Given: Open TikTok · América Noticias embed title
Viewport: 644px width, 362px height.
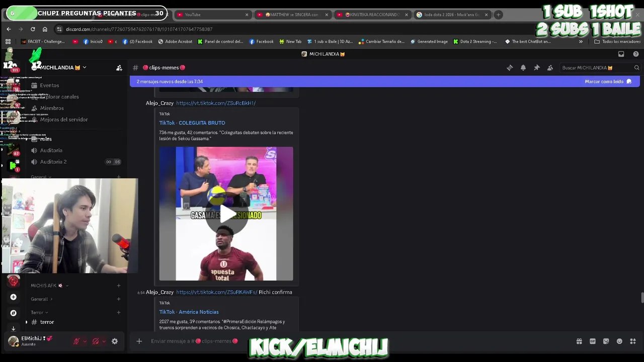Looking at the screenshot, I should 189,312.
